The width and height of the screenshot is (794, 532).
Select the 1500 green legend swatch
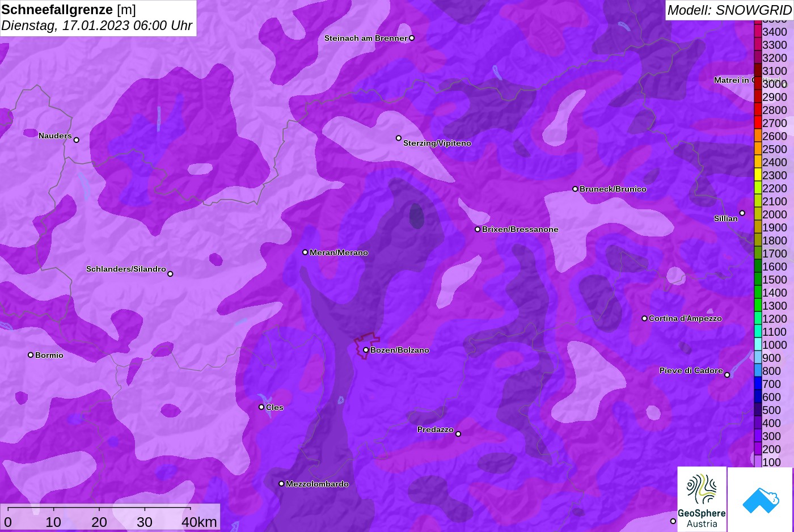[758, 280]
